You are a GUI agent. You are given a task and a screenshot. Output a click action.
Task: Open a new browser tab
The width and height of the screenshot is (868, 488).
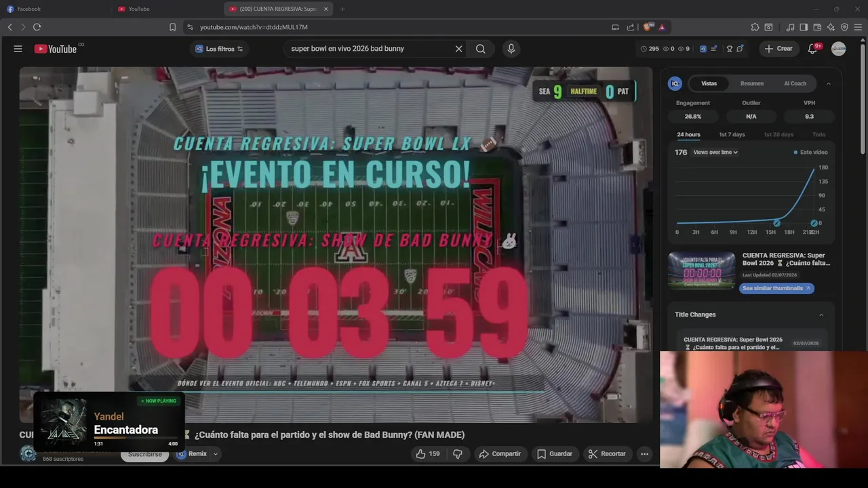pos(342,9)
